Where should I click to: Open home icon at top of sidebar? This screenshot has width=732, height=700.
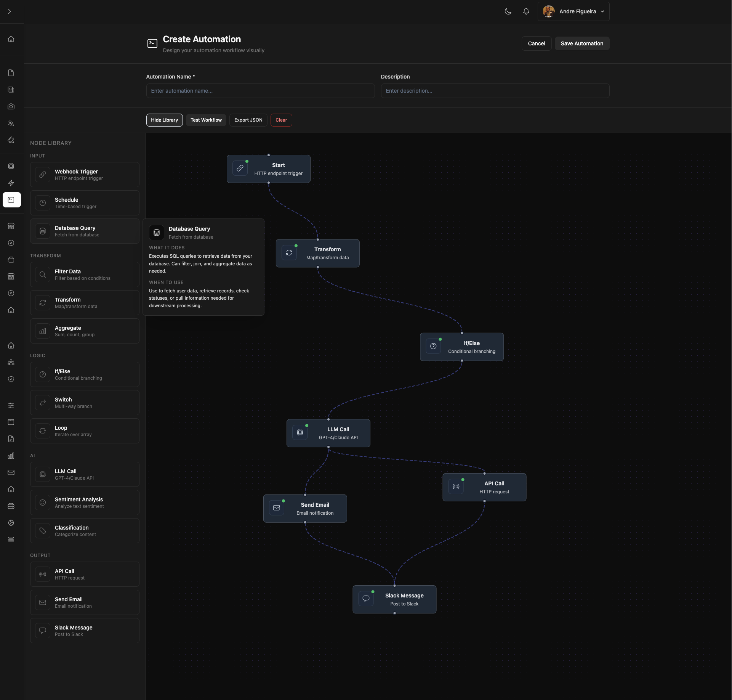[11, 39]
